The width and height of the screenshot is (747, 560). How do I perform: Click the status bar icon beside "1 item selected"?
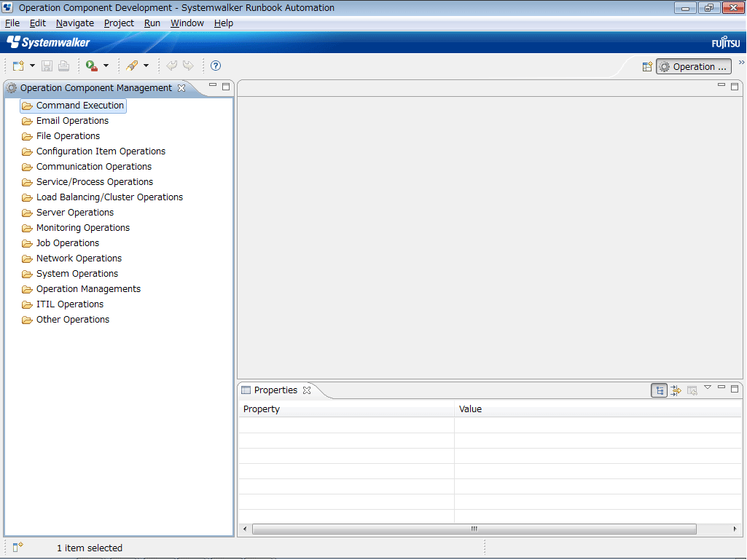point(17,548)
